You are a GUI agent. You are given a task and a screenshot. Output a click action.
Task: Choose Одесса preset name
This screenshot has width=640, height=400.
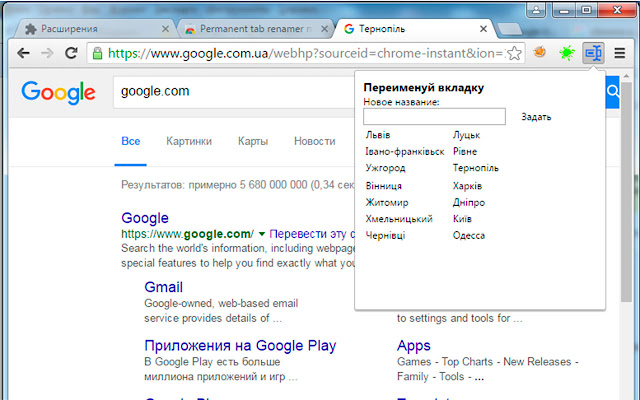pyautogui.click(x=469, y=236)
